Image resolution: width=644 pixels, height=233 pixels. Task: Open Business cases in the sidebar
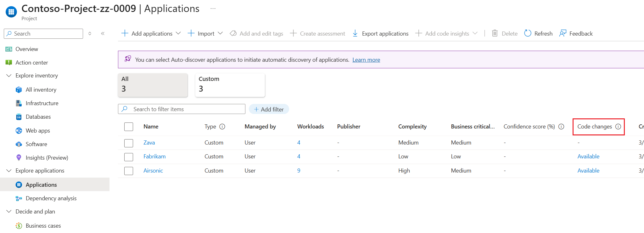[x=43, y=226]
